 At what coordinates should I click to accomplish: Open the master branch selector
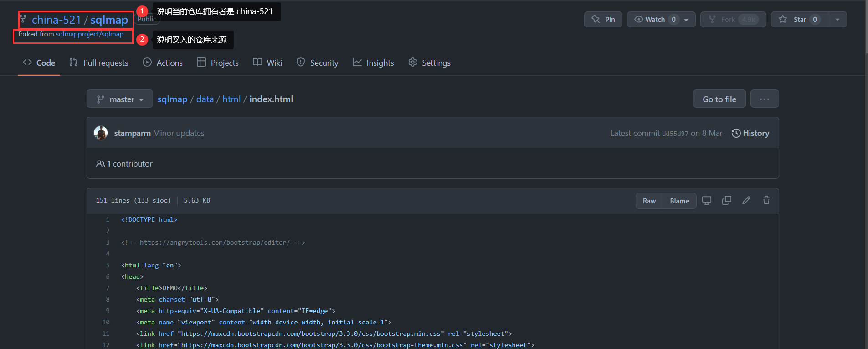click(x=120, y=99)
